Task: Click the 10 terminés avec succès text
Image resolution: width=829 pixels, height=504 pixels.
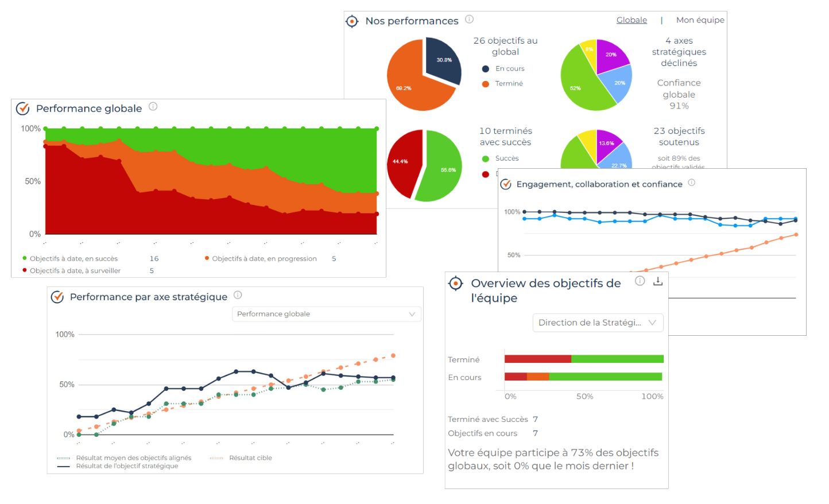Action: pos(505,137)
